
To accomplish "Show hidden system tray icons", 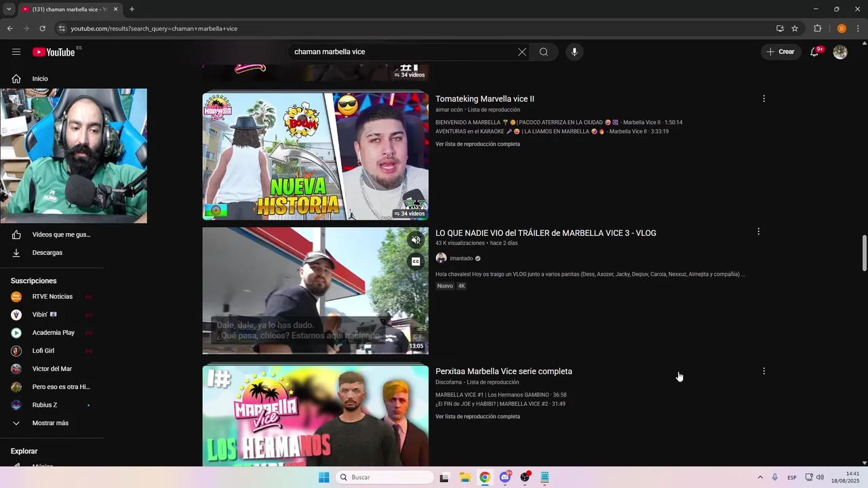I will pos(759,477).
